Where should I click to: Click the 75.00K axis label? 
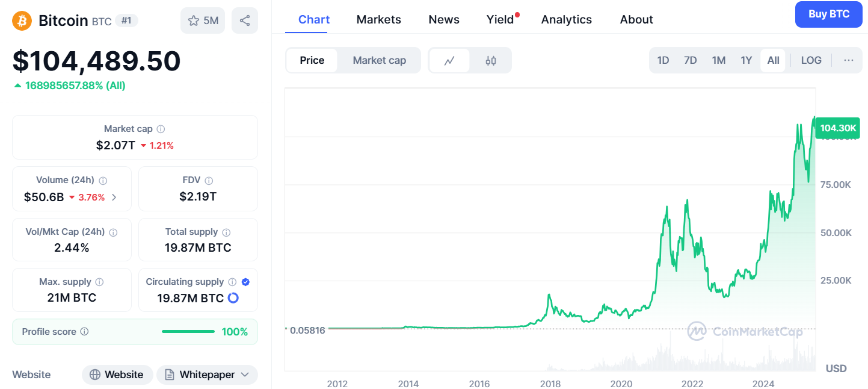point(836,184)
